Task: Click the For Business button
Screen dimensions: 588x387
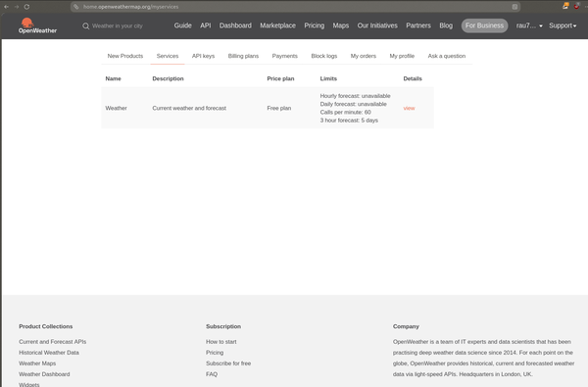Action: [484, 25]
